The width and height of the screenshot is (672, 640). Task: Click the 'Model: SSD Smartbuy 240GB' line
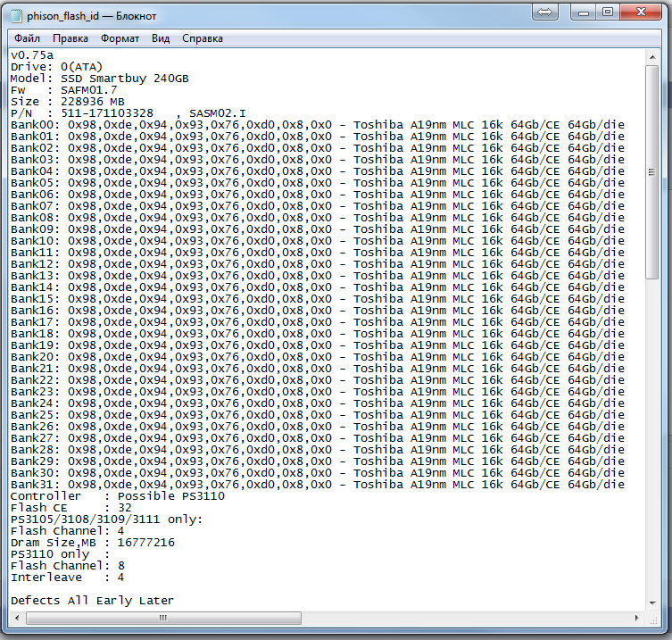pos(99,79)
